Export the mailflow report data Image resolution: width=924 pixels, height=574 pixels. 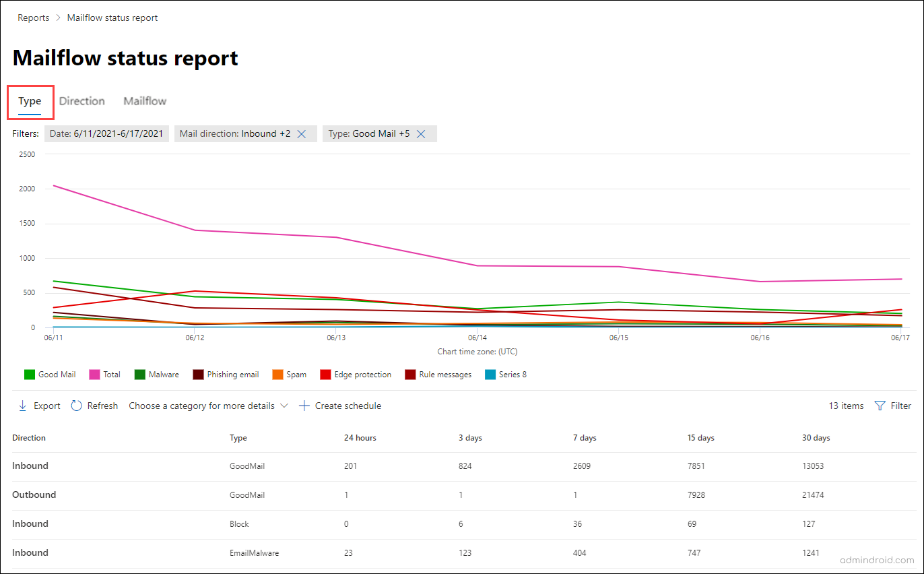click(x=38, y=405)
